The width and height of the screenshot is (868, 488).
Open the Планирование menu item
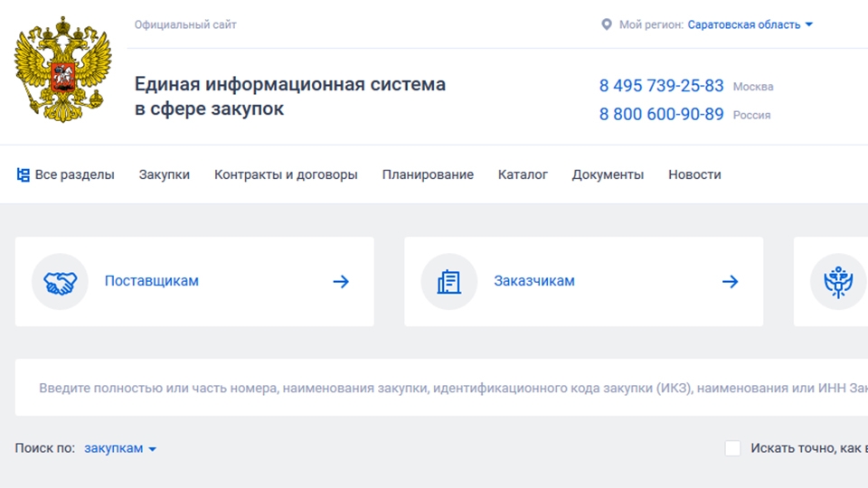click(x=428, y=174)
